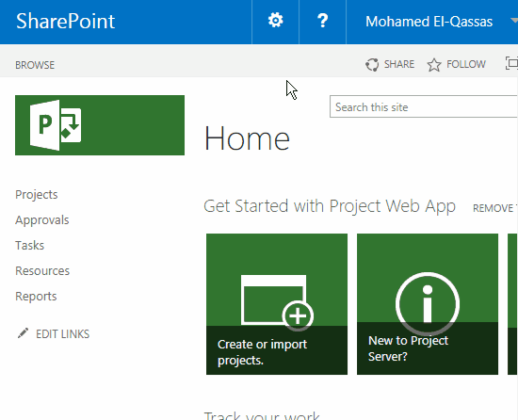This screenshot has height=420, width=518.
Task: Open the Mohamed El-Qassas account name
Action: [x=429, y=22]
